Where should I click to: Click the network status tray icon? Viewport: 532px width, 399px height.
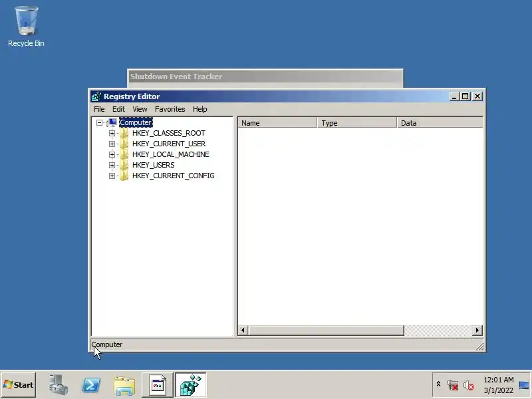[453, 385]
